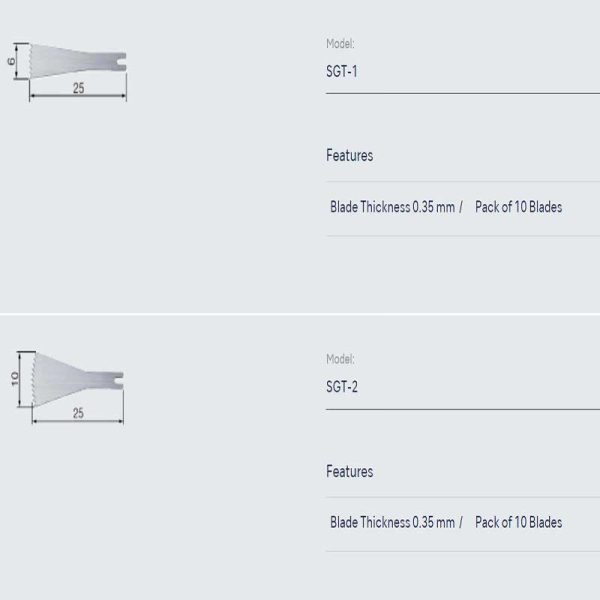Image resolution: width=600 pixels, height=600 pixels.
Task: Click Pack of 10 Blades under SGT-1
Action: click(518, 207)
